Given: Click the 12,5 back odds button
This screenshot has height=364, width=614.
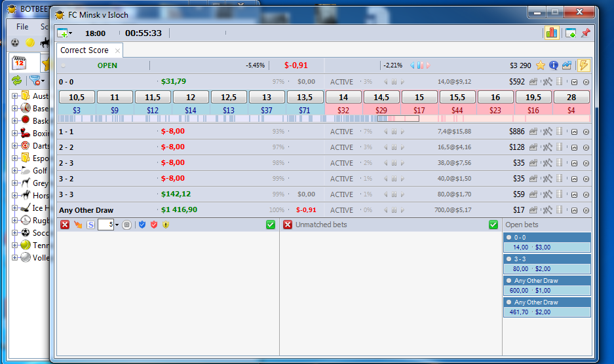Looking at the screenshot, I should (229, 97).
